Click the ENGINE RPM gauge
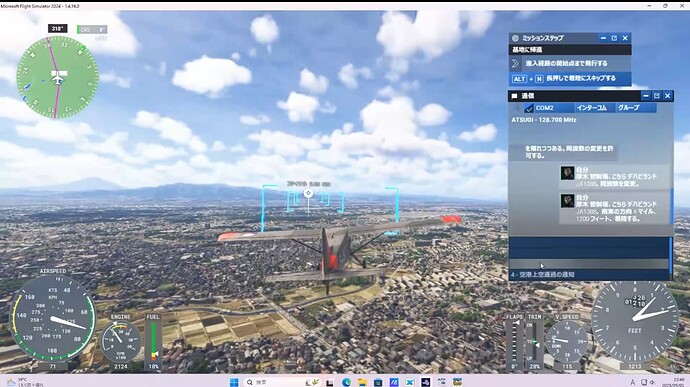Image resolution: width=690 pixels, height=387 pixels. (120, 341)
